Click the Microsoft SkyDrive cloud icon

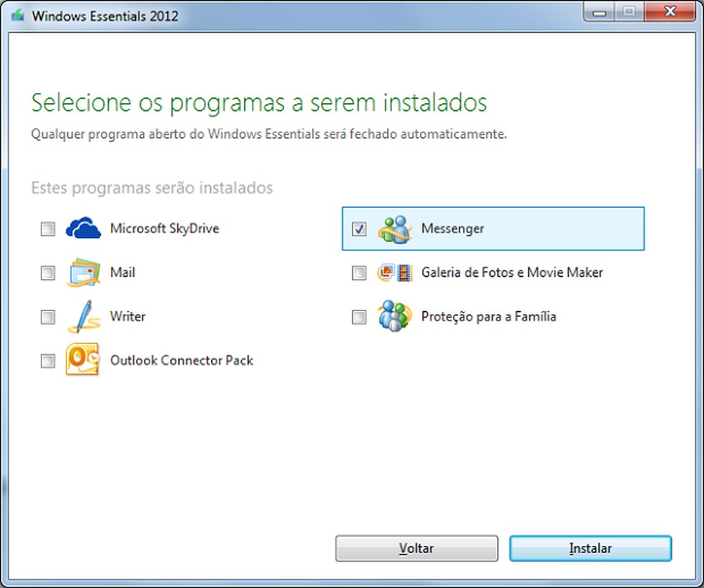coord(84,229)
